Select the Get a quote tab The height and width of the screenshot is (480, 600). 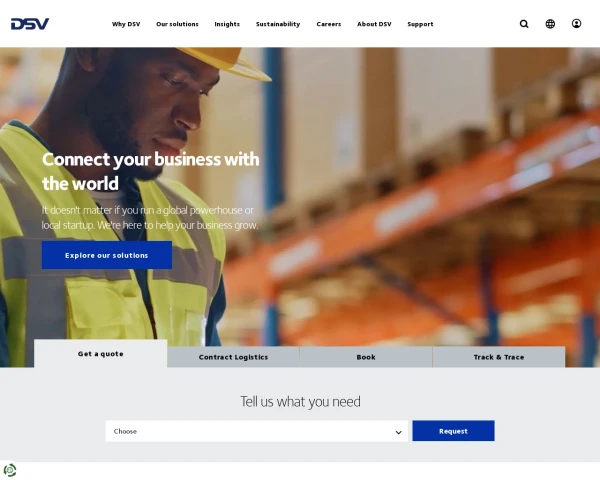click(101, 354)
